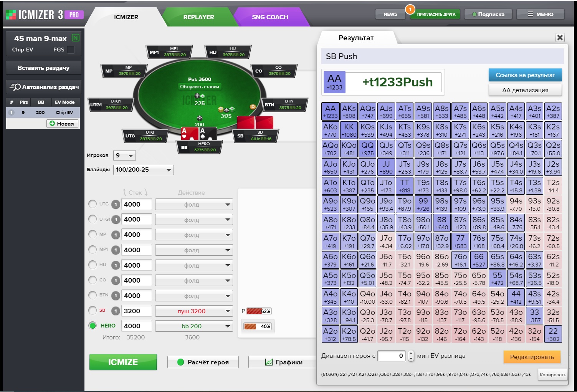Click the green ICMIZE button
Viewport: 577px width, 392px height.
click(x=123, y=362)
